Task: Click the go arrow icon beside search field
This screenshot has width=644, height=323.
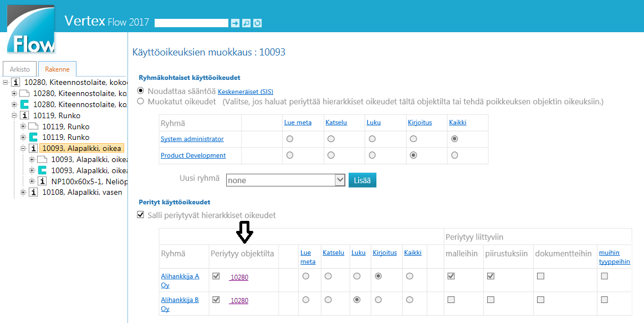Action: [x=235, y=23]
